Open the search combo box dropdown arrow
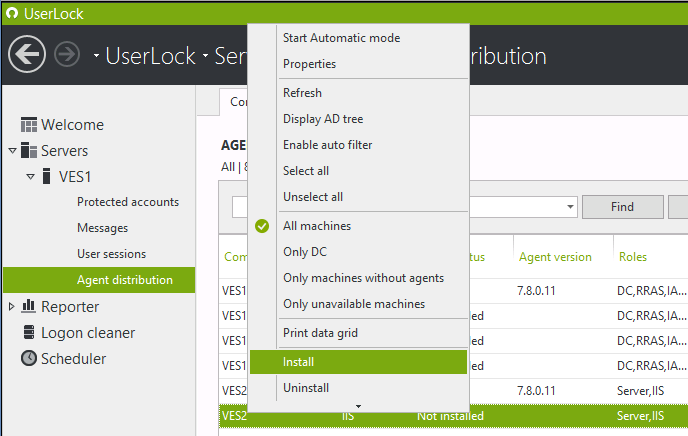 (x=570, y=207)
